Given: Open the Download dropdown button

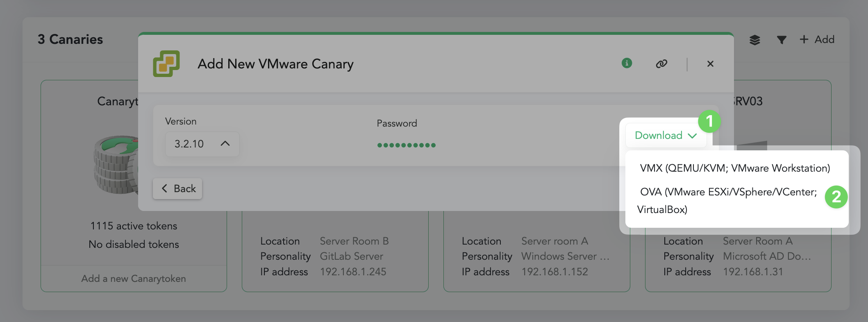Looking at the screenshot, I should click(666, 135).
